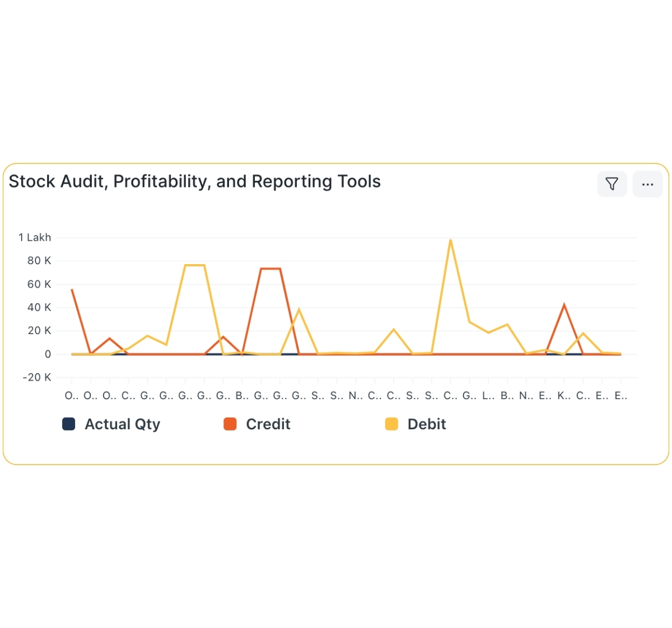The height and width of the screenshot is (628, 672).
Task: Select the Debit peak near 40 K
Action: [299, 309]
